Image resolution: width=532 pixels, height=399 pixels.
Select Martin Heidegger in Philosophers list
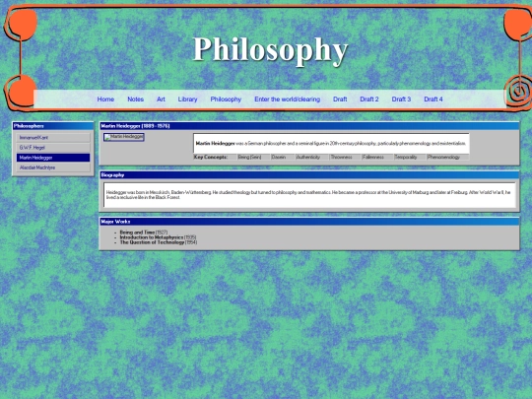[x=53, y=158]
